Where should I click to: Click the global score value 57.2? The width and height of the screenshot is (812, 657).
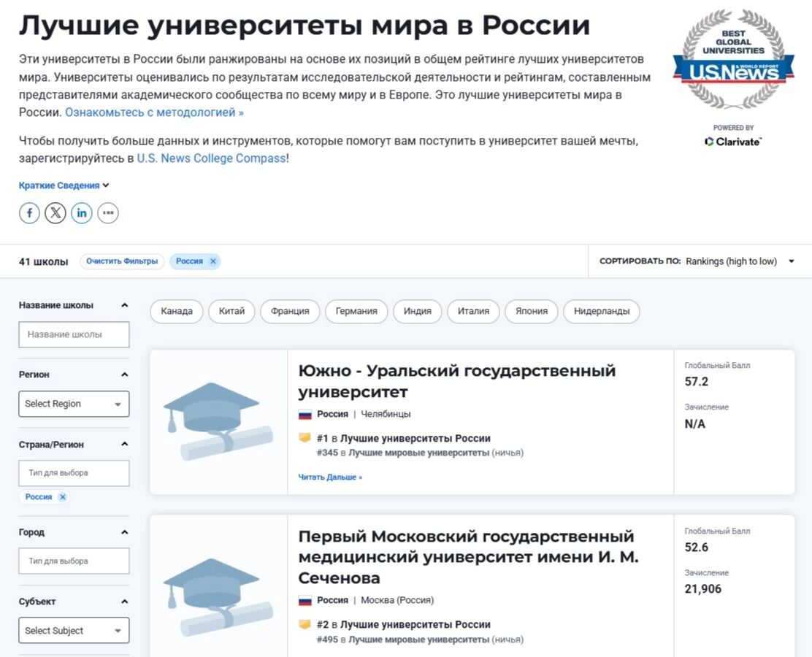696,382
